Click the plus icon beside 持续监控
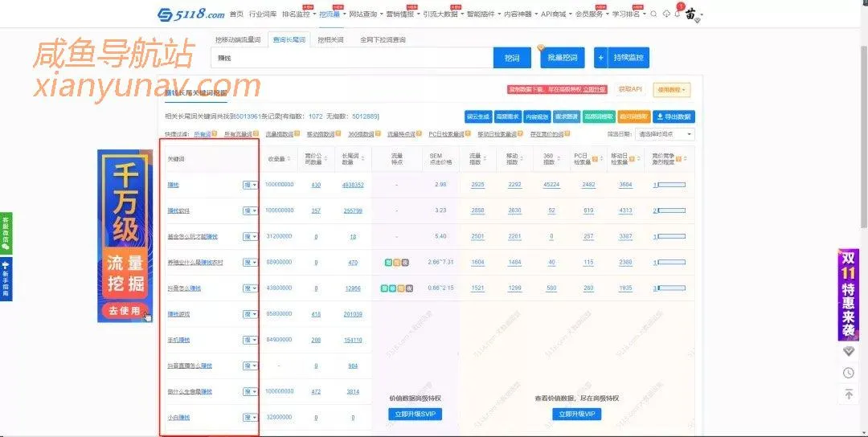 (600, 58)
